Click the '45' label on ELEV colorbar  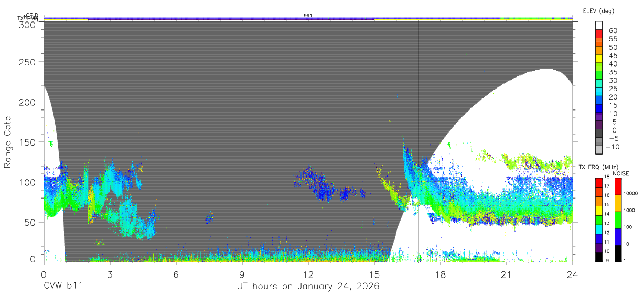613,56
